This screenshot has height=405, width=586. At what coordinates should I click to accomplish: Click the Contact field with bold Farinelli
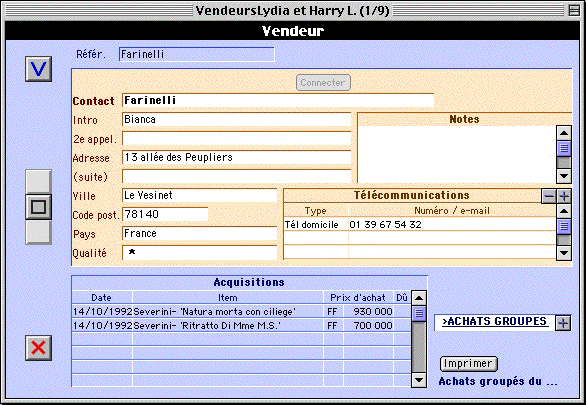click(x=278, y=101)
